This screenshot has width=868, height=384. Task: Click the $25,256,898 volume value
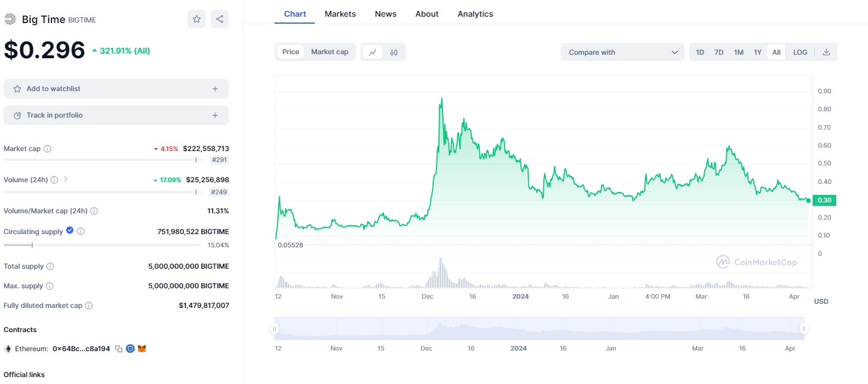[207, 180]
